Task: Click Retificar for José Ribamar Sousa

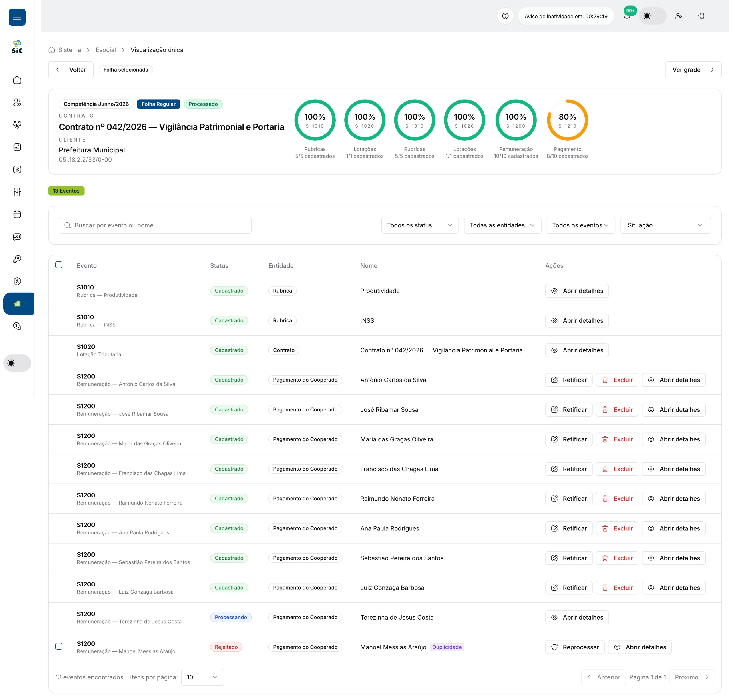Action: click(x=569, y=409)
